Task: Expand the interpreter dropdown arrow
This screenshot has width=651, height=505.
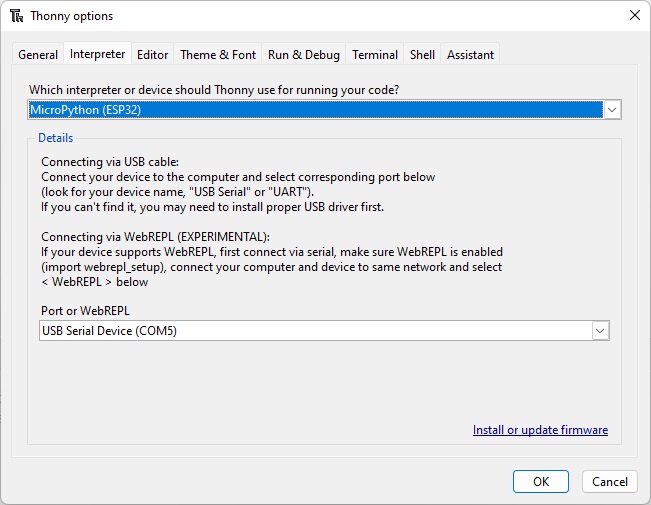Action: coord(612,110)
